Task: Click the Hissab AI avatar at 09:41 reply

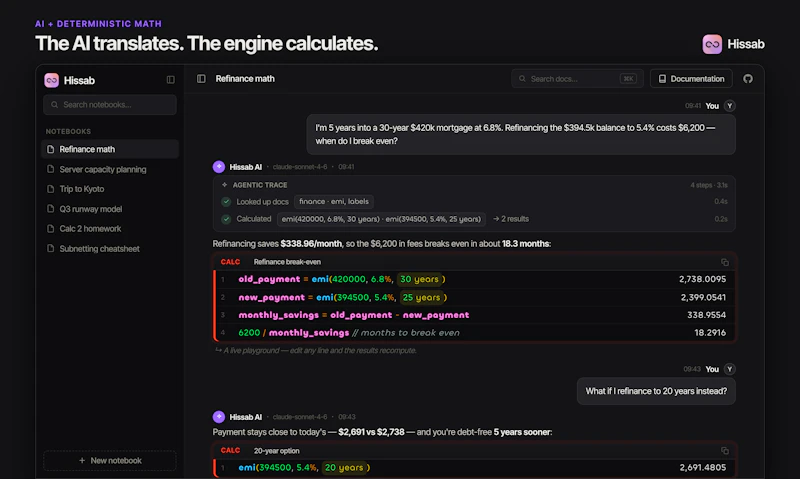Action: coord(219,167)
